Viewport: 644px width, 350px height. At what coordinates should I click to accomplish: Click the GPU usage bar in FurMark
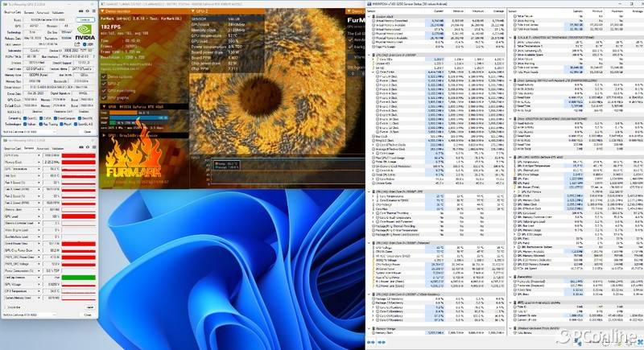pos(138,117)
